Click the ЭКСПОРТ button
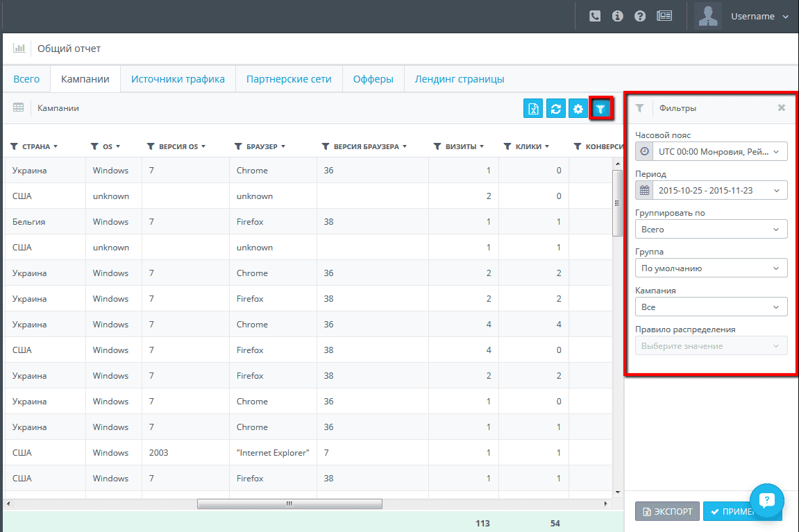Viewport: 799px width, 532px height. pos(668,511)
